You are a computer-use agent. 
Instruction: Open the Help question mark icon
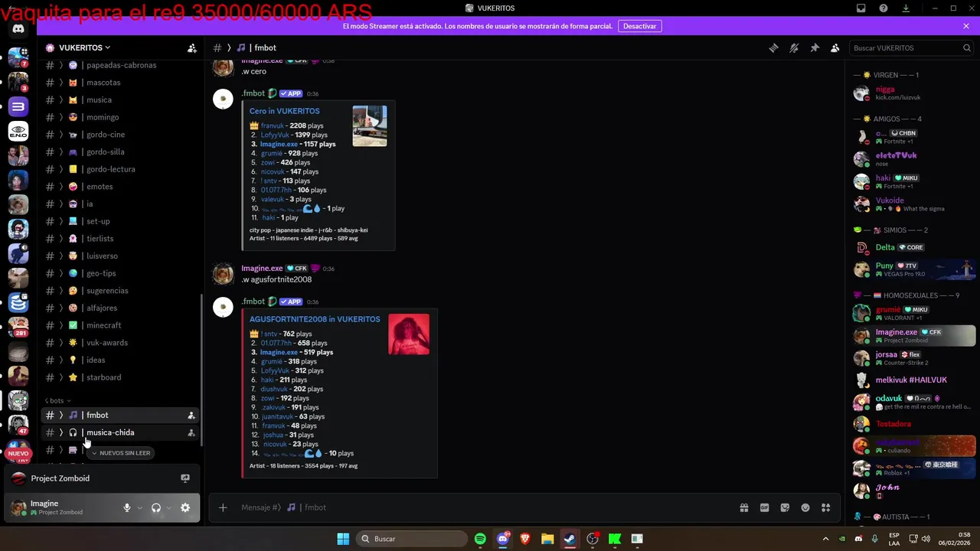(884, 8)
